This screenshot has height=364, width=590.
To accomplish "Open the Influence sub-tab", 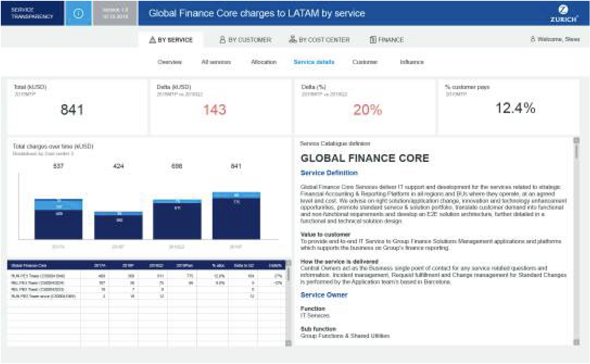I will pyautogui.click(x=412, y=62).
